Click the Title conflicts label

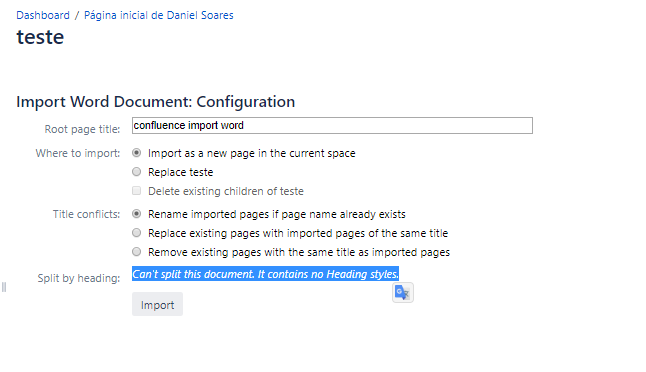87,214
